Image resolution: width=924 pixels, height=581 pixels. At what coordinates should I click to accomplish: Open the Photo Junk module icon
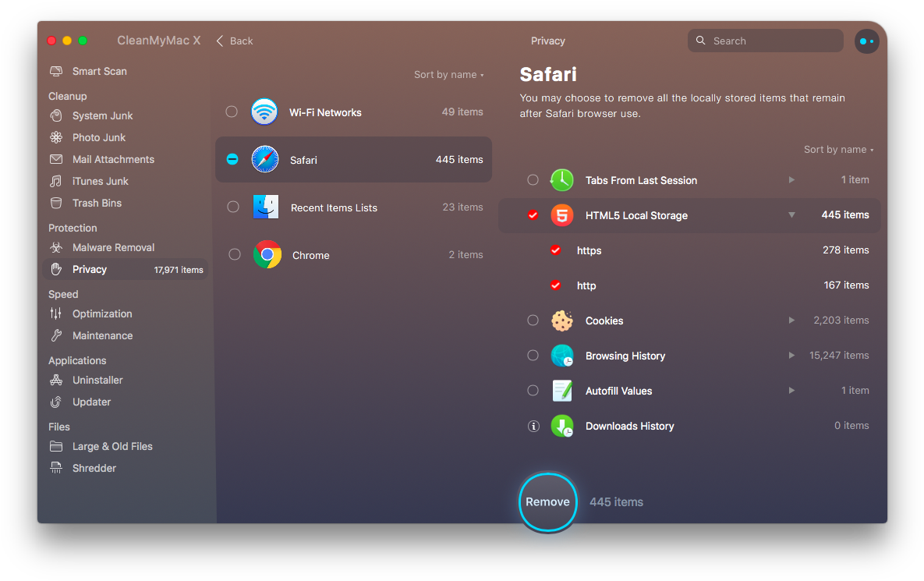56,137
